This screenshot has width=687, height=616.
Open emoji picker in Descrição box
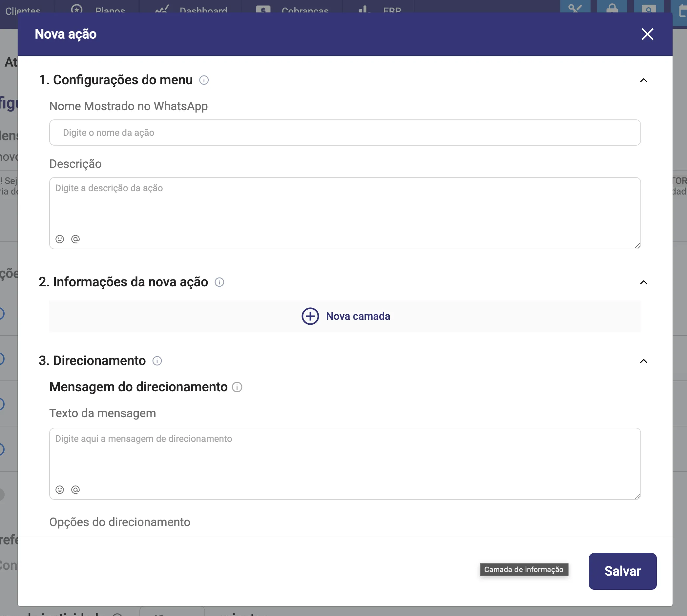(x=60, y=239)
